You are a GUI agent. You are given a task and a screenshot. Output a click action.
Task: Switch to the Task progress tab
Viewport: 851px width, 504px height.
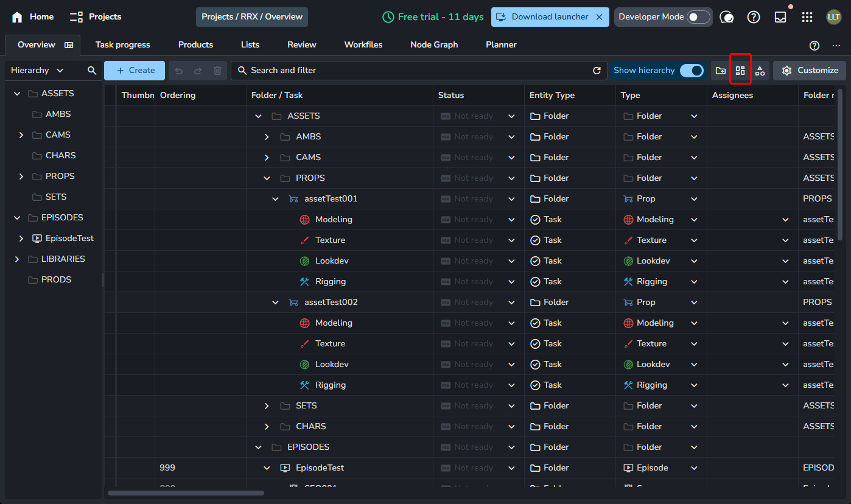[x=122, y=44]
